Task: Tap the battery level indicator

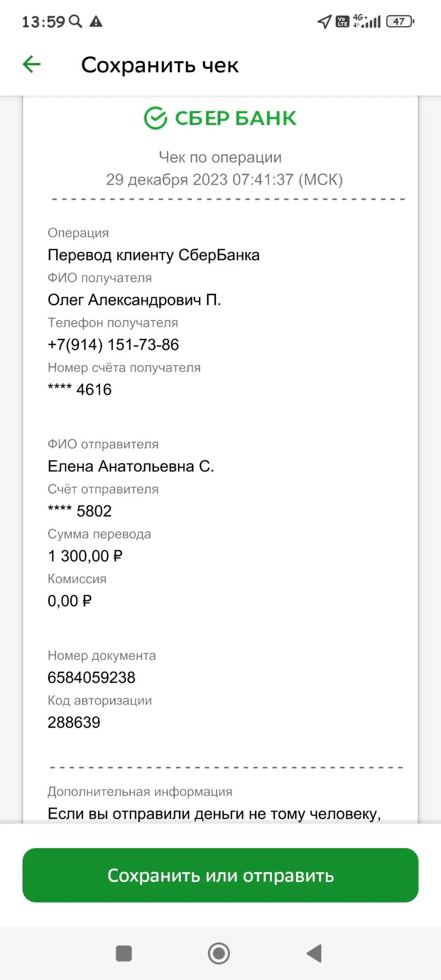Action: pos(400,22)
